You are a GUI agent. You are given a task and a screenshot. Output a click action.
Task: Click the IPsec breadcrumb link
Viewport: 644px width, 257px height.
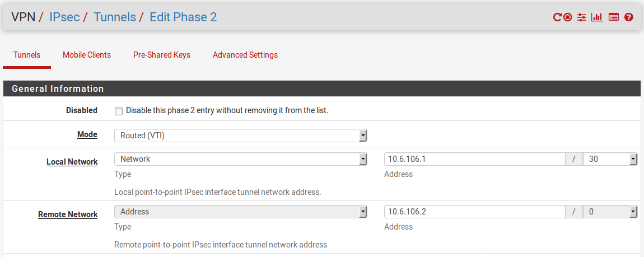click(x=64, y=17)
